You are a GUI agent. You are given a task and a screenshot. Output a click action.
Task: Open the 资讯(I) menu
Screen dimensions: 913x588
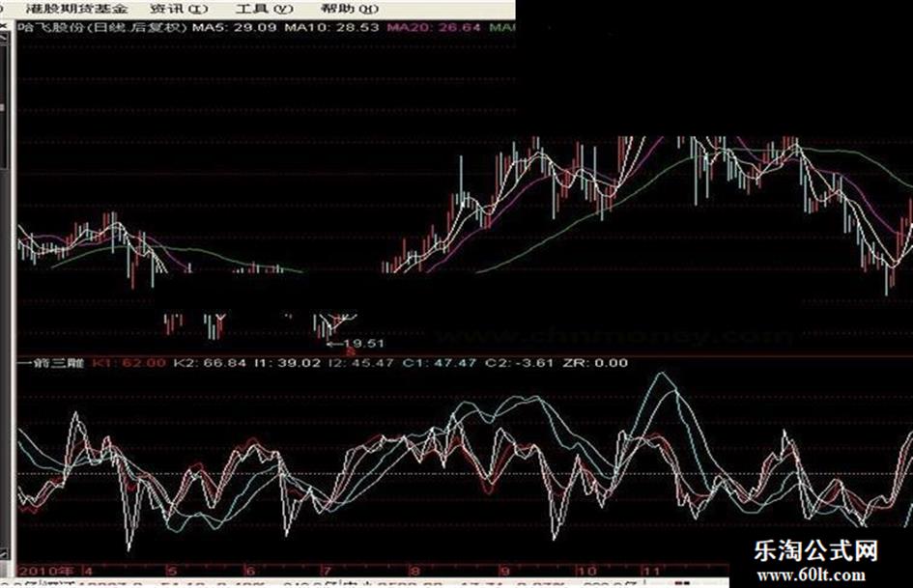pos(179,9)
